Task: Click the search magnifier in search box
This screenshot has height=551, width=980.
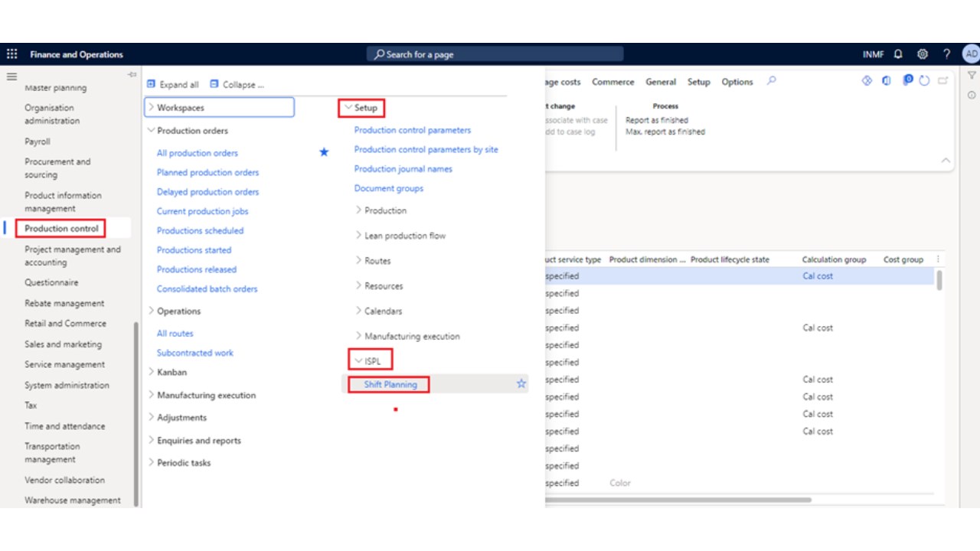Action: click(x=380, y=54)
